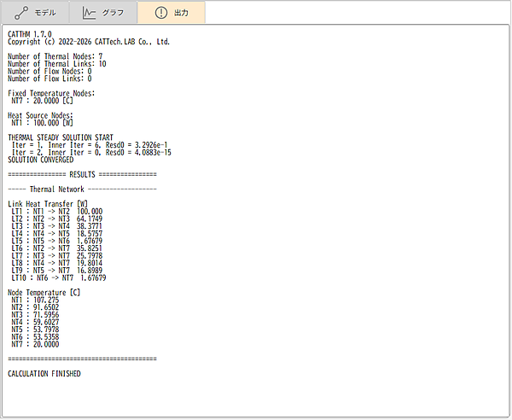Click the Number of Thermal Links line
The image size is (512, 420).
click(56, 64)
